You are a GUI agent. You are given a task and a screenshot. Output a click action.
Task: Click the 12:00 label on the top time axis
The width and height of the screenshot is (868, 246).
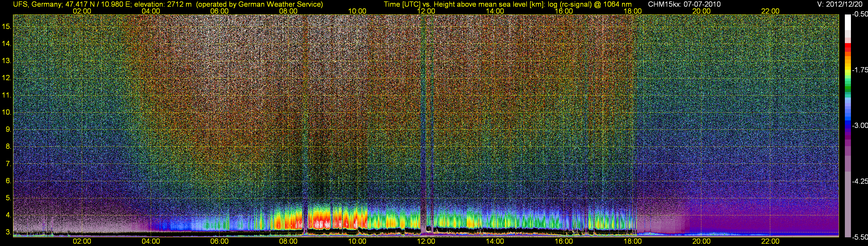(426, 11)
